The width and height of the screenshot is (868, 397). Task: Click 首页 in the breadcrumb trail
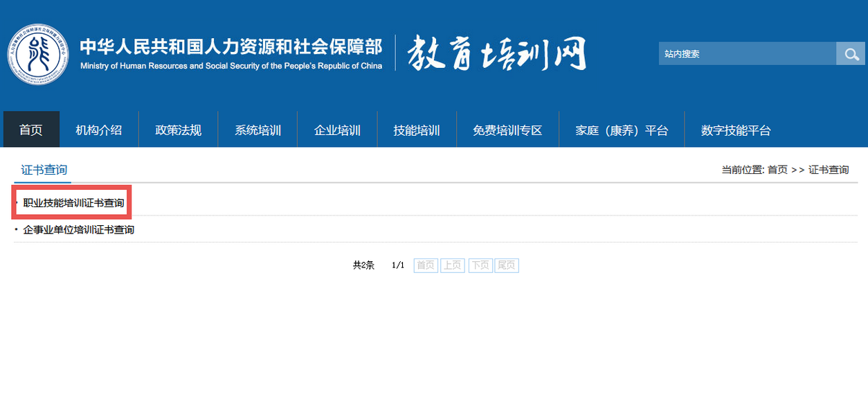click(777, 170)
